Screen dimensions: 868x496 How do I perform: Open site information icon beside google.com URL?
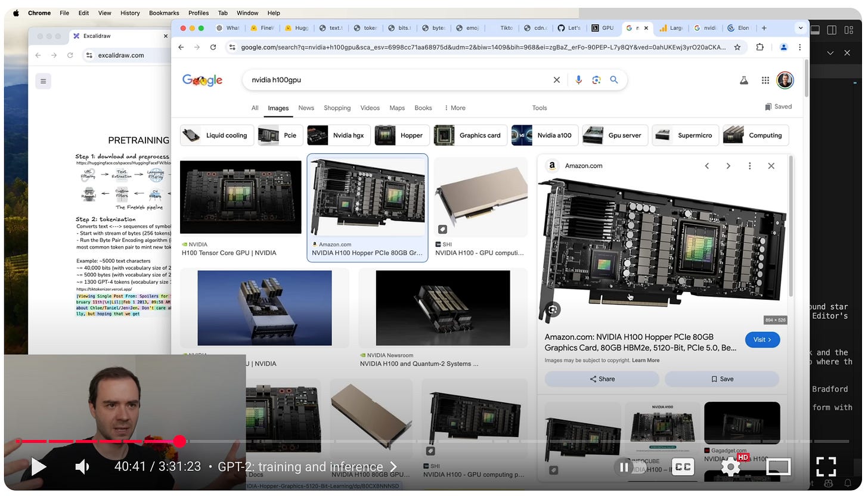232,47
